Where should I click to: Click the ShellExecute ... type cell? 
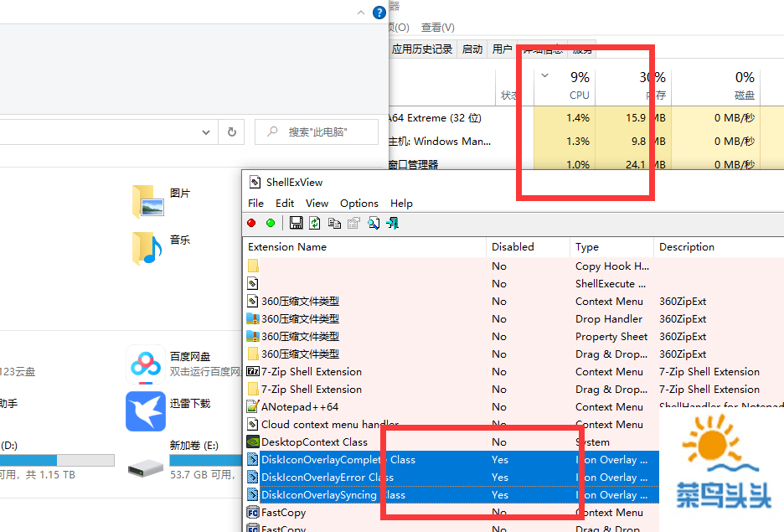(x=611, y=283)
